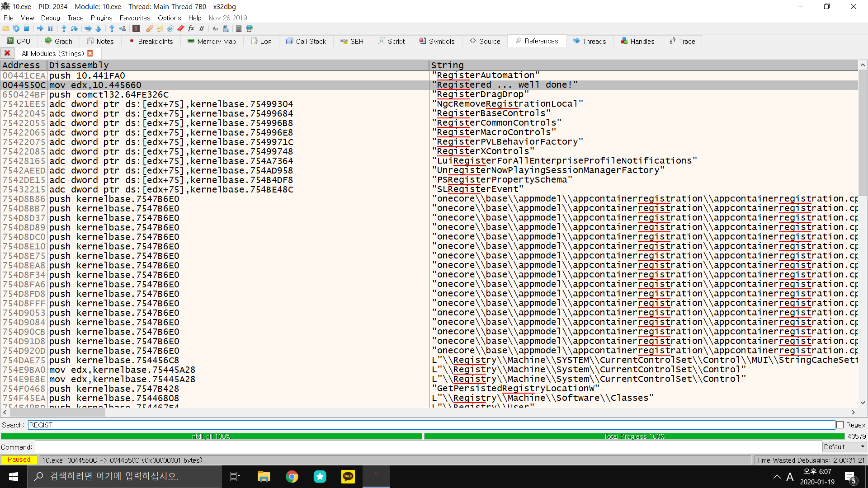
Task: Click the Command input field
Action: click(x=428, y=447)
